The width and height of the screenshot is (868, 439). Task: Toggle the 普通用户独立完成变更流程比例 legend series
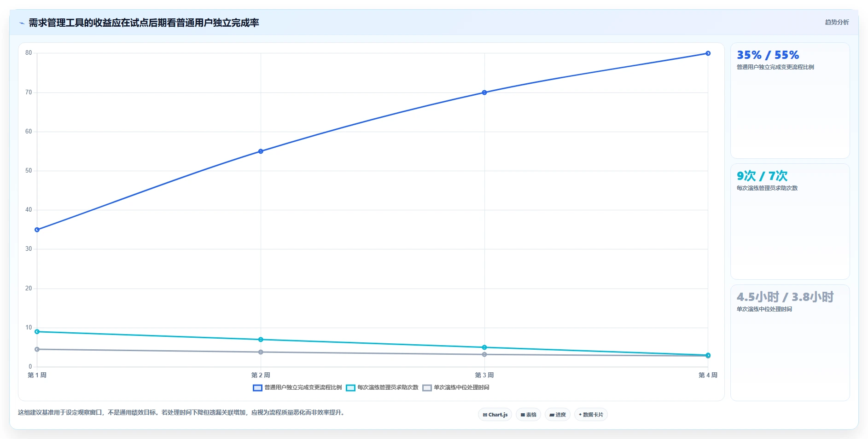[297, 387]
